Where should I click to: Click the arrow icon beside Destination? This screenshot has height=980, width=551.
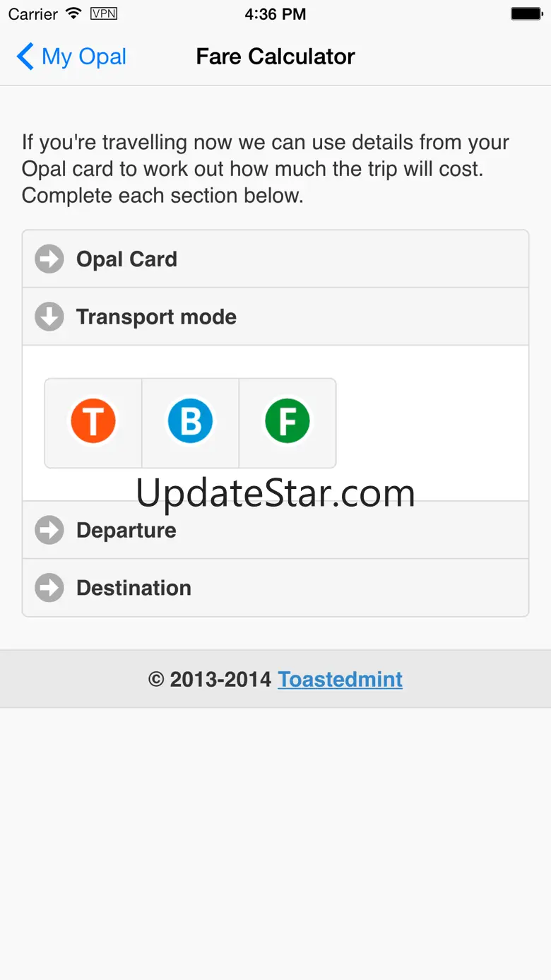[49, 588]
